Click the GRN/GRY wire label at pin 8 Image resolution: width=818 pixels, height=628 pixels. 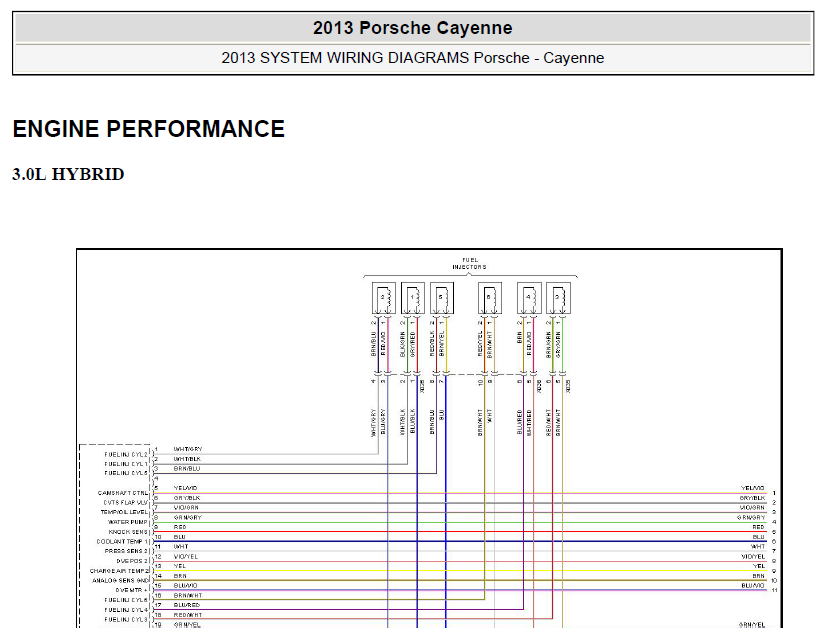tap(187, 518)
